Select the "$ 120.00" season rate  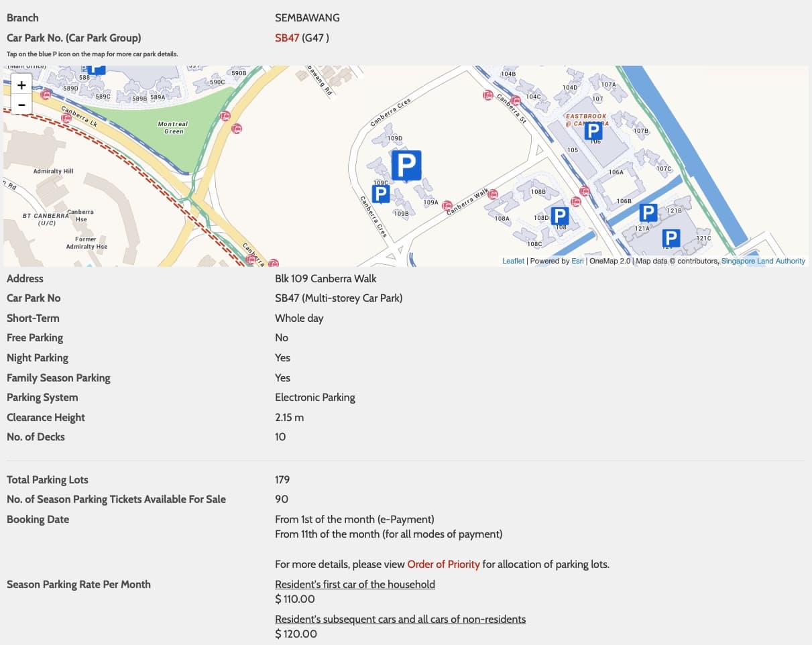point(296,634)
